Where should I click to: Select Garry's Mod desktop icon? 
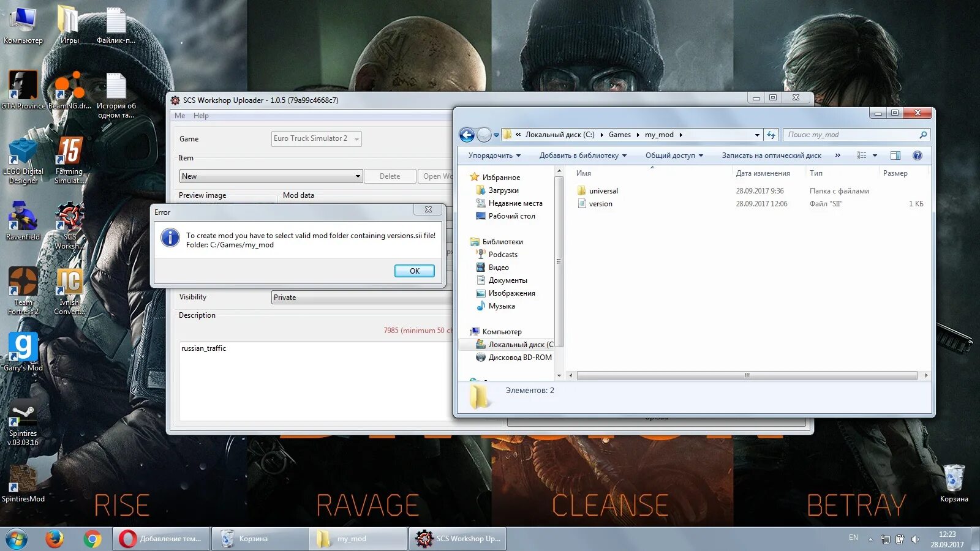[23, 352]
